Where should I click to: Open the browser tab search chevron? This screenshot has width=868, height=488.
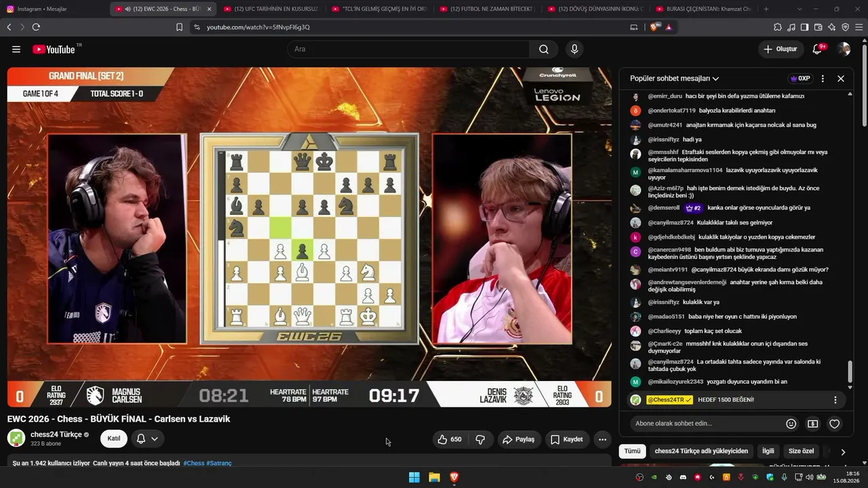[x=800, y=9]
